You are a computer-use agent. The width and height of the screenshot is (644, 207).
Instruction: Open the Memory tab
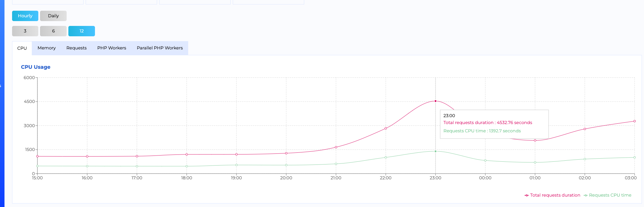click(x=47, y=48)
